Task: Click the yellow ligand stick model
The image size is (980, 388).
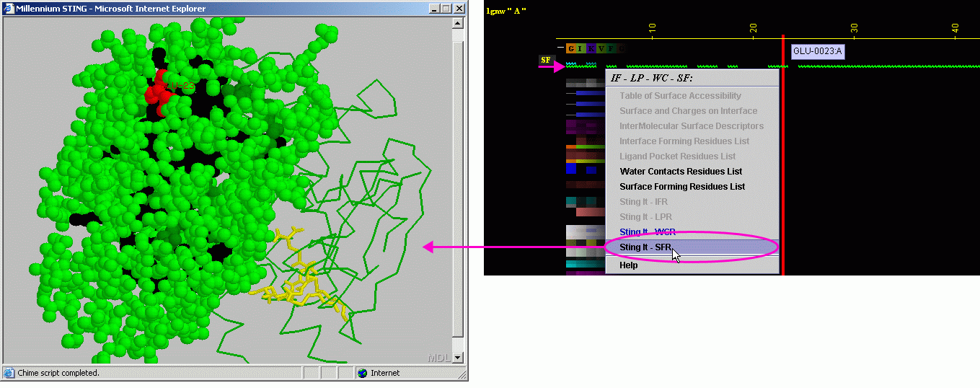Action: 300,275
